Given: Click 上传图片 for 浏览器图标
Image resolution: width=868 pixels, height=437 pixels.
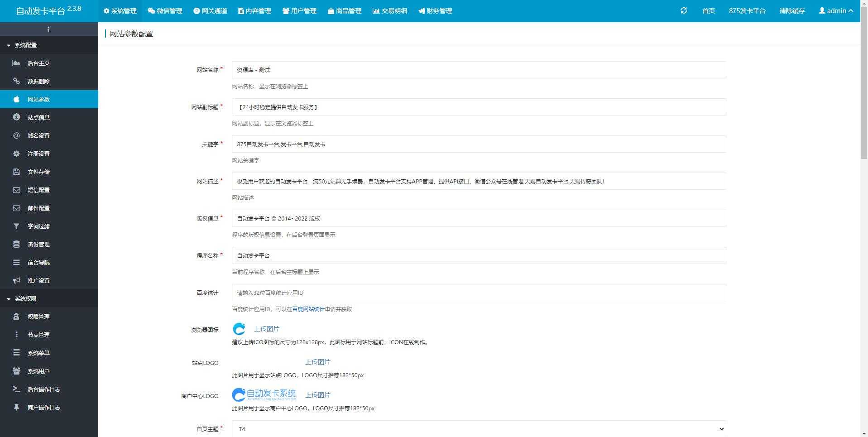Looking at the screenshot, I should (x=267, y=329).
